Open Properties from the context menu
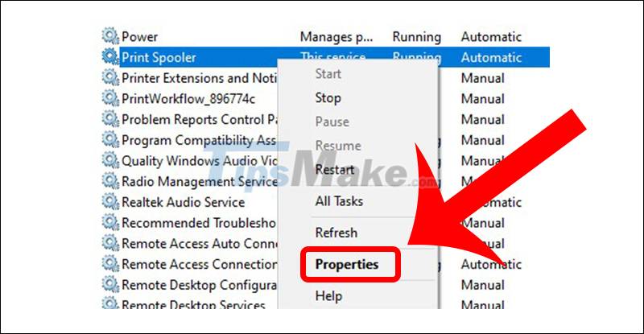The height and width of the screenshot is (334, 644). (x=347, y=264)
